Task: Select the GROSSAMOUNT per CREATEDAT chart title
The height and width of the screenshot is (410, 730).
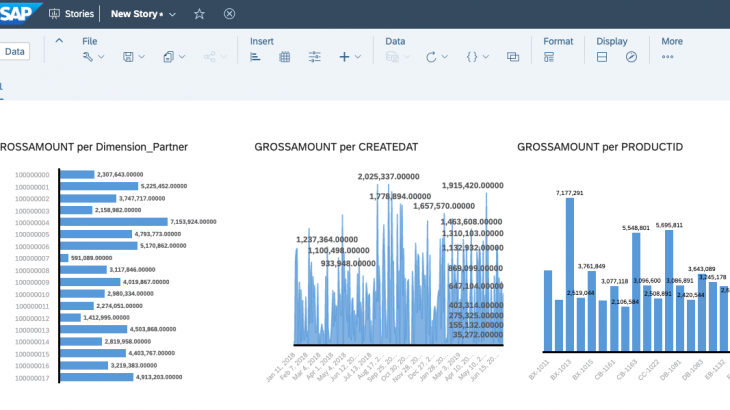Action: point(336,147)
